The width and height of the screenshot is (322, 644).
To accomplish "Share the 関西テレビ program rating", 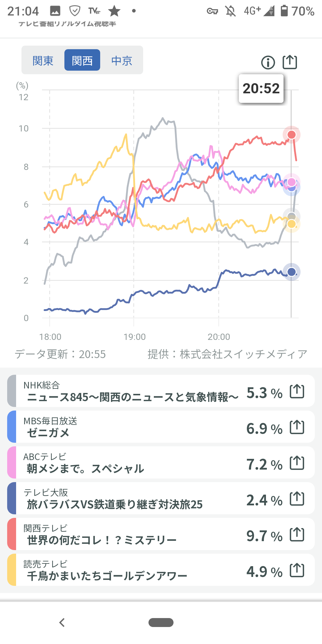I will (297, 534).
